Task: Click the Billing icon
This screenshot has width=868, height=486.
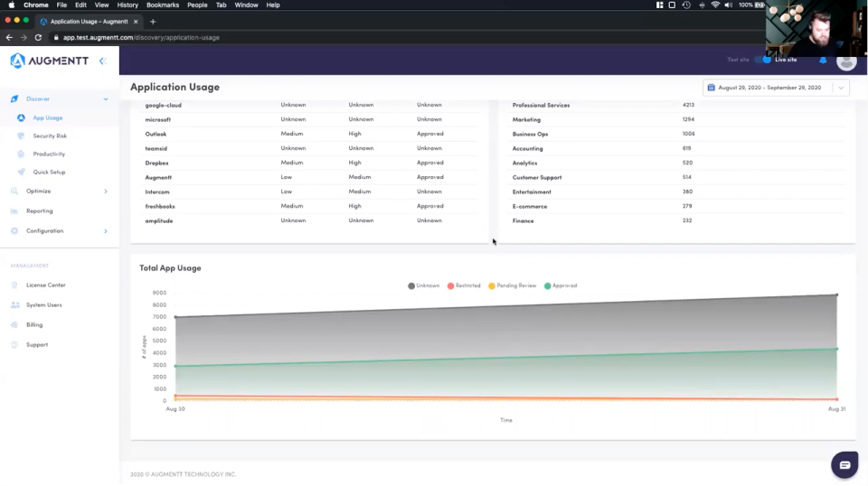Action: coord(14,325)
